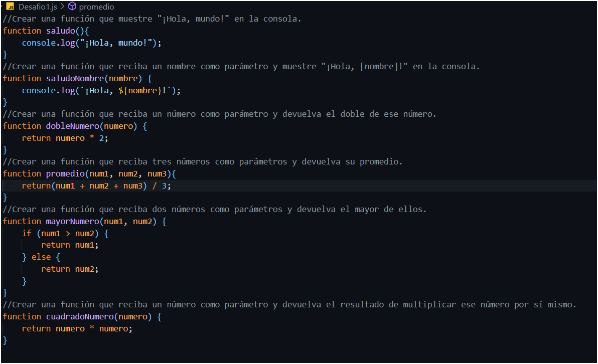Click the 'return num1;' statement
Screen dimensions: 598x364
point(70,245)
